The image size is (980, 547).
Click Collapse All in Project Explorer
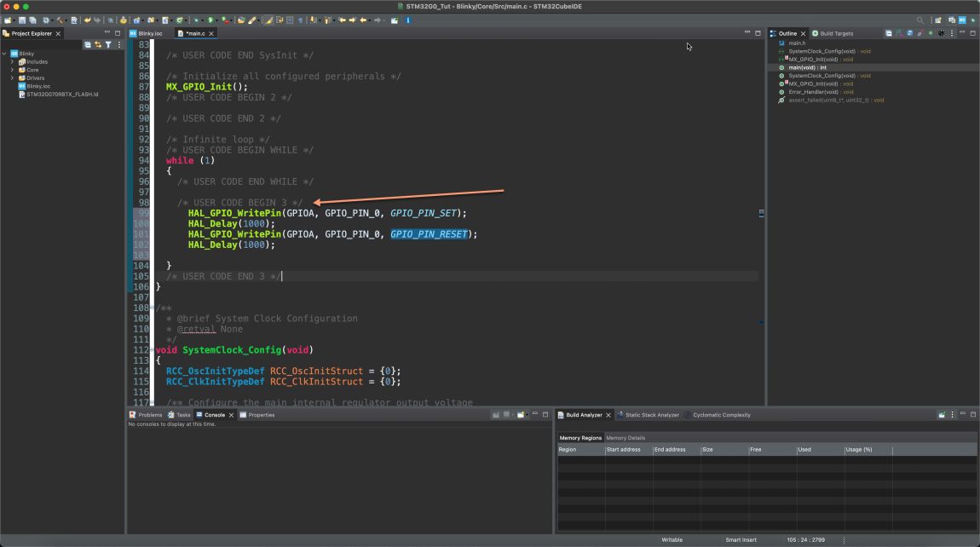88,44
